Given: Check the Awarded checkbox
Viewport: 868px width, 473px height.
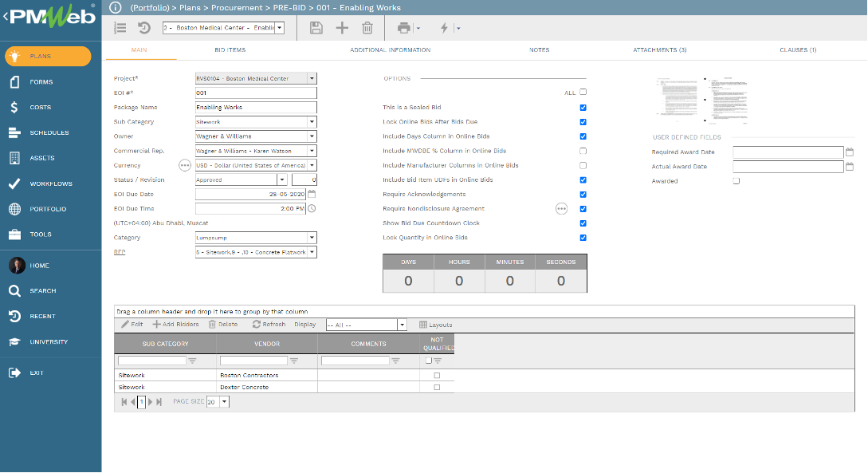Looking at the screenshot, I should tap(736, 180).
